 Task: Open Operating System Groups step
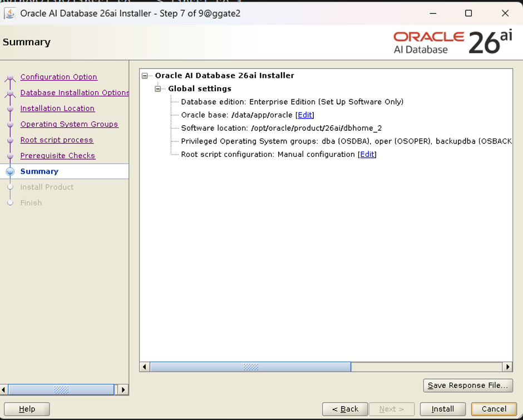tap(69, 124)
